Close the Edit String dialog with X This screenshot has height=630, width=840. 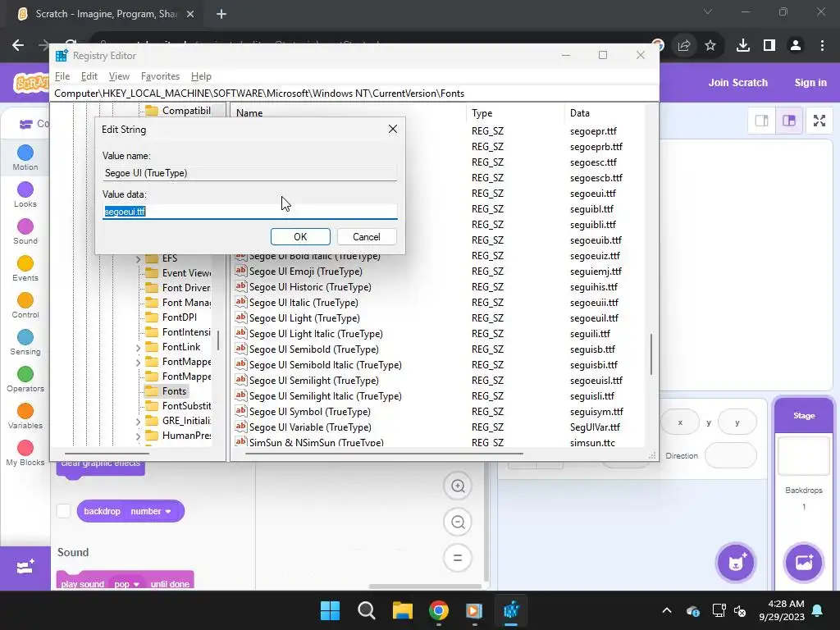click(393, 129)
